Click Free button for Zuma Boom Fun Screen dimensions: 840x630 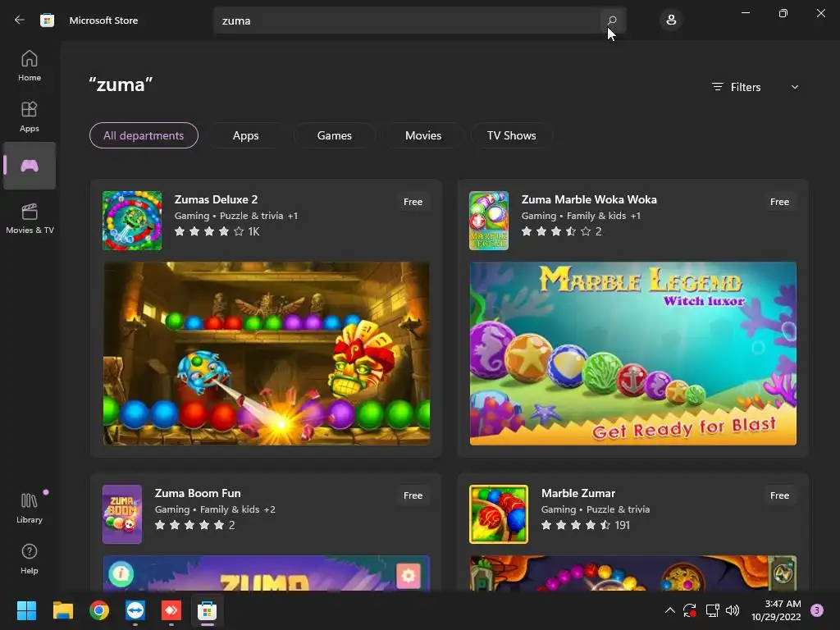point(413,495)
